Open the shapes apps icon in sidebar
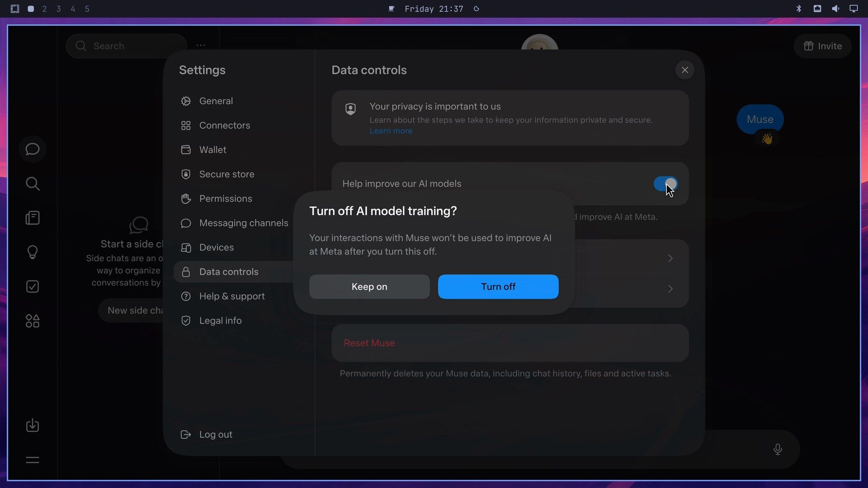Image resolution: width=868 pixels, height=488 pixels. point(33,321)
